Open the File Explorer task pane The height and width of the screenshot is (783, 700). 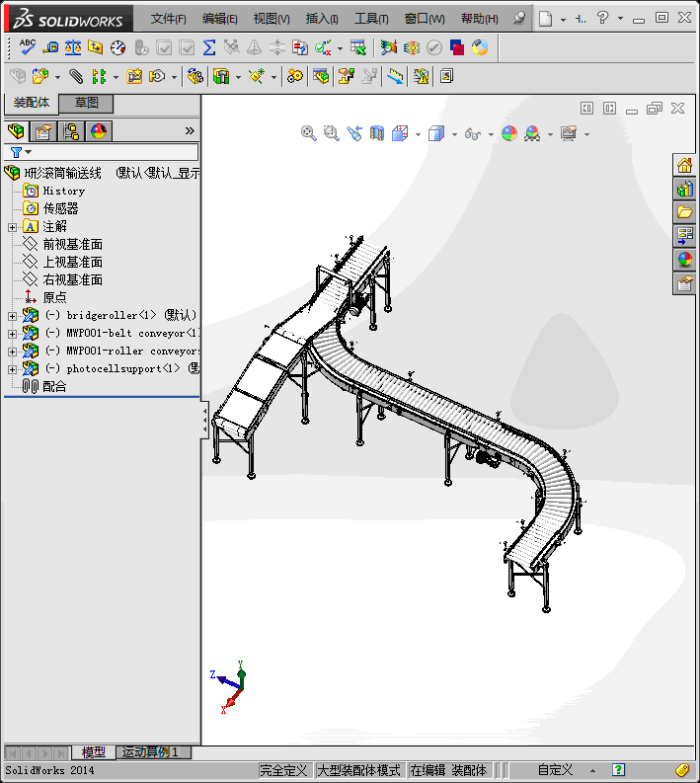tap(684, 212)
